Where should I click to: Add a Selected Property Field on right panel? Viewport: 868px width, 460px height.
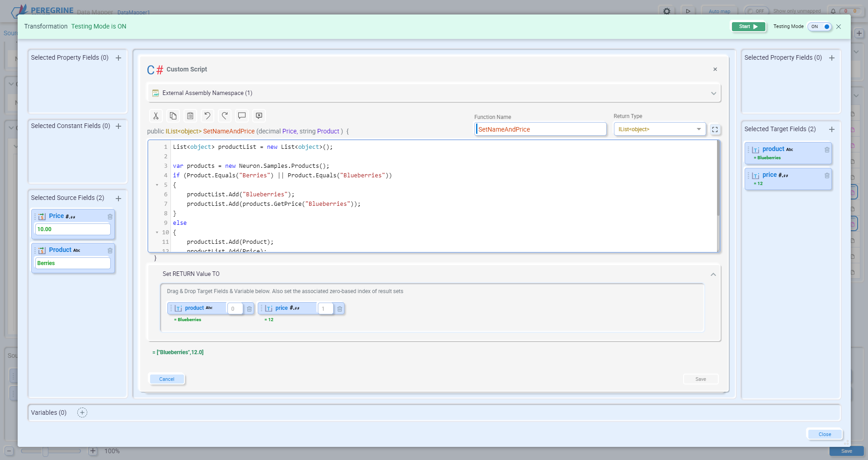(832, 58)
